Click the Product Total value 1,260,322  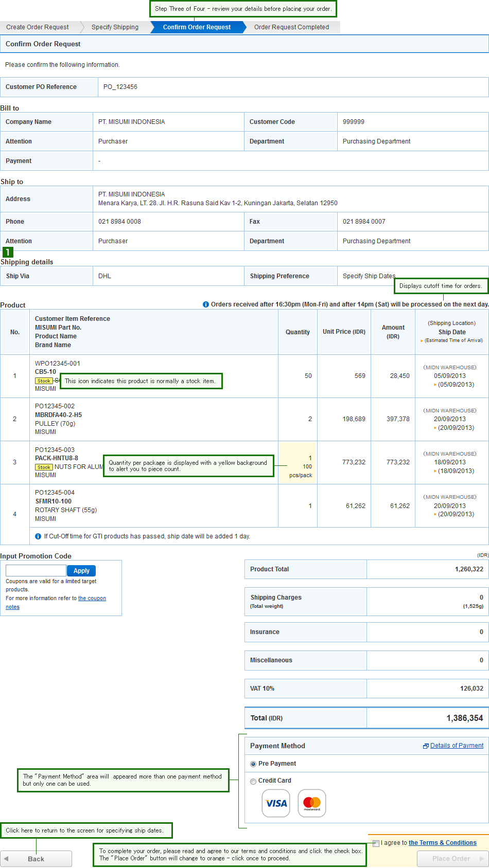469,569
